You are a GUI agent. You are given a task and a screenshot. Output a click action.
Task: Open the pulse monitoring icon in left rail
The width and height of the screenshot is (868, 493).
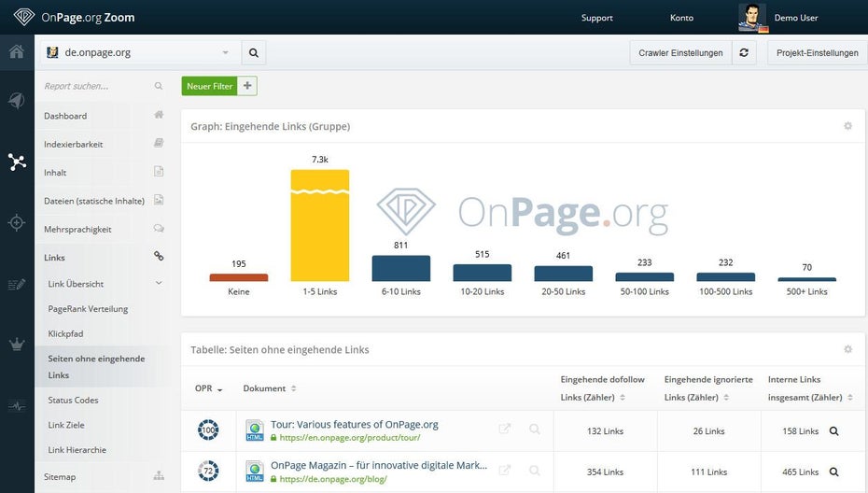(x=17, y=406)
